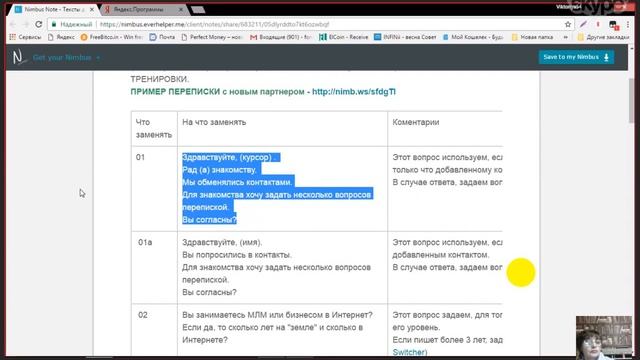Click the pen extension icon in toolbar
The image size is (640, 360).
click(x=583, y=24)
